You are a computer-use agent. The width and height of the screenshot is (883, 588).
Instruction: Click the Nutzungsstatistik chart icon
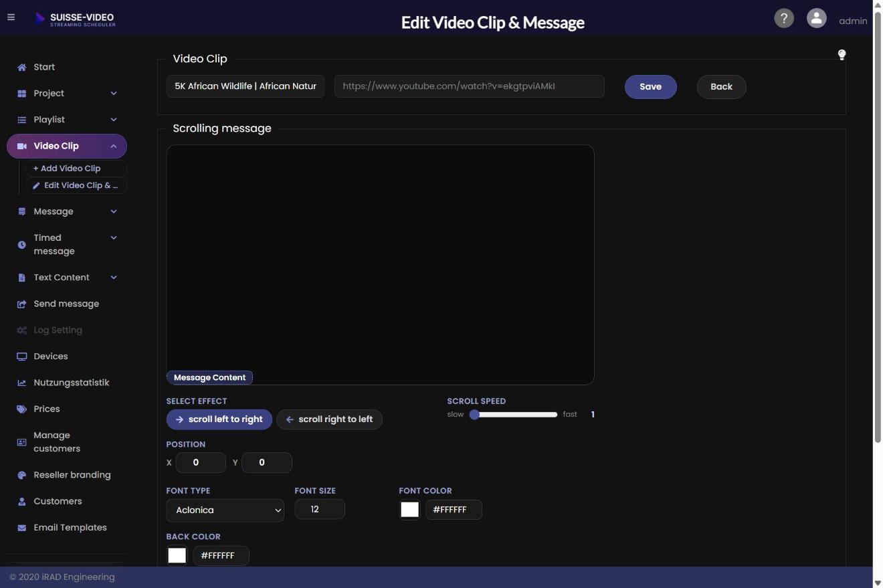tap(21, 383)
